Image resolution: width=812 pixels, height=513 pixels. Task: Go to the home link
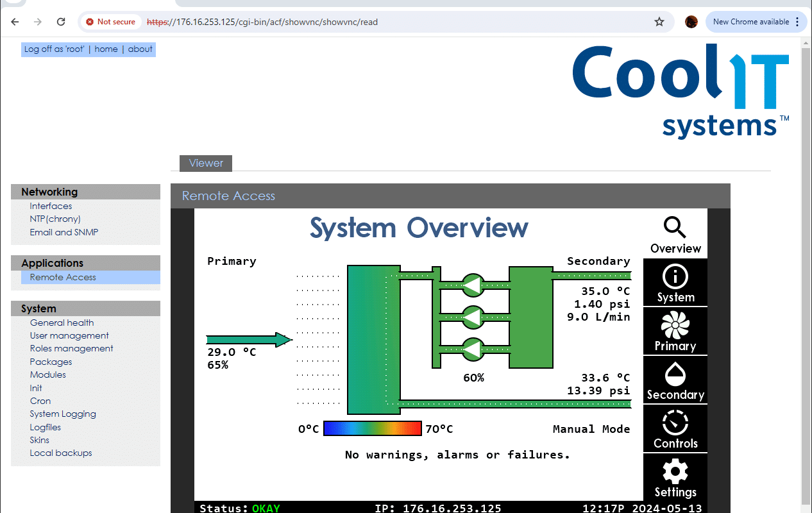tap(106, 49)
